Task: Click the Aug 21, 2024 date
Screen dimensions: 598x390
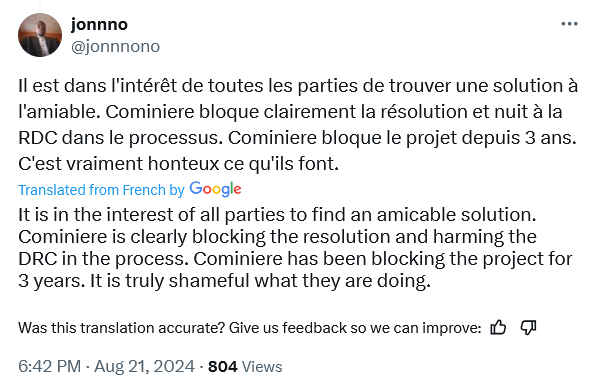Action: pos(145,366)
